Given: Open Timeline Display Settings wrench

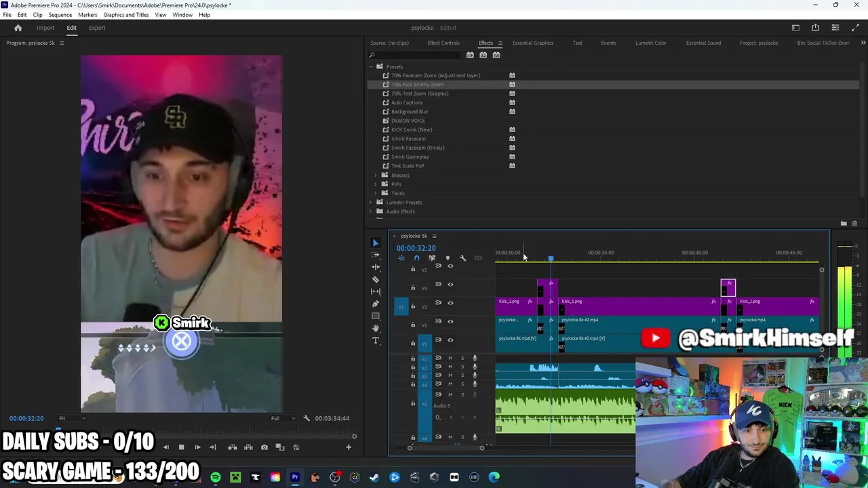Looking at the screenshot, I should pyautogui.click(x=463, y=258).
